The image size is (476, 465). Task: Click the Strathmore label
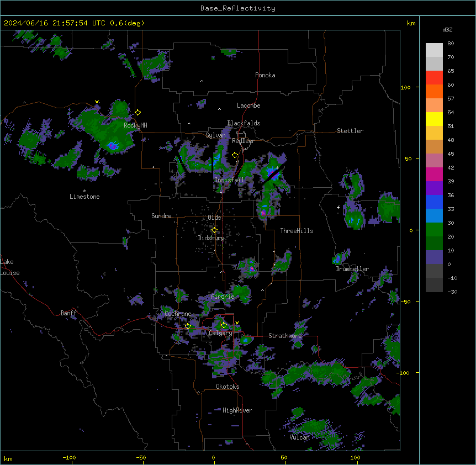point(285,336)
